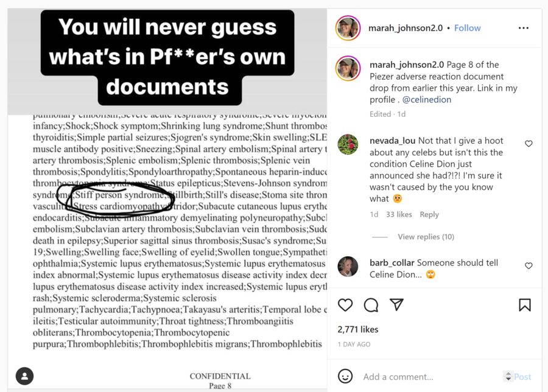
Task: Open three-dot more options menu
Action: 523,28
